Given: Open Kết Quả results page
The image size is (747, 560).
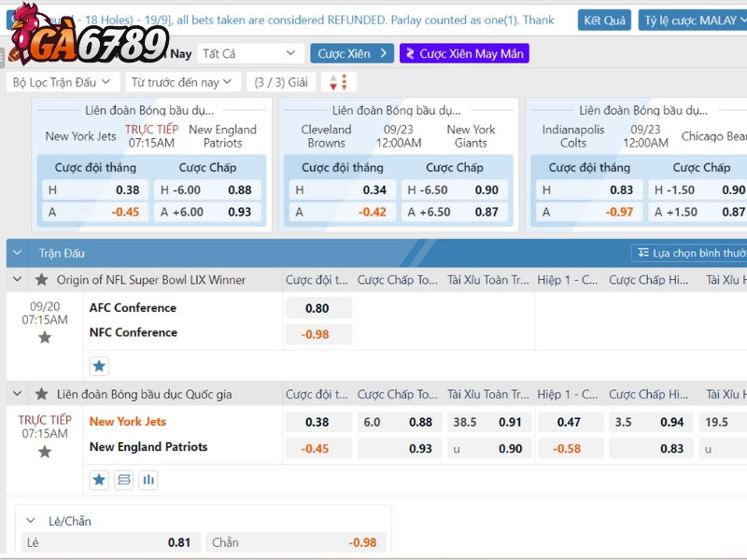Looking at the screenshot, I should (604, 21).
